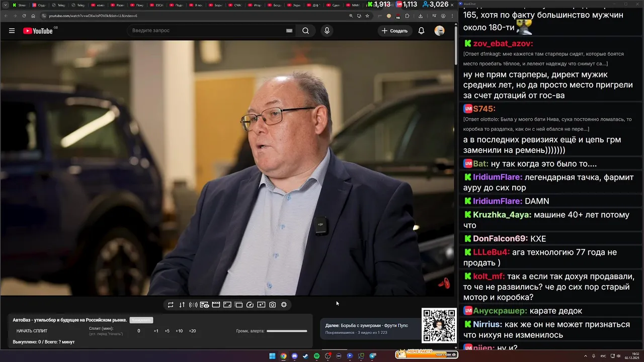Click the Kruzhka_4aya username in the chat window

pyautogui.click(x=502, y=215)
